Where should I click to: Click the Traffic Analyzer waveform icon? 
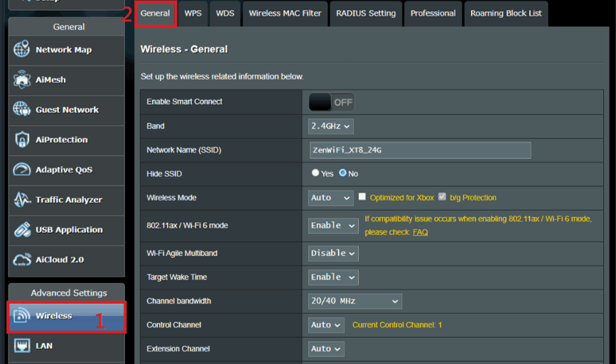22,200
